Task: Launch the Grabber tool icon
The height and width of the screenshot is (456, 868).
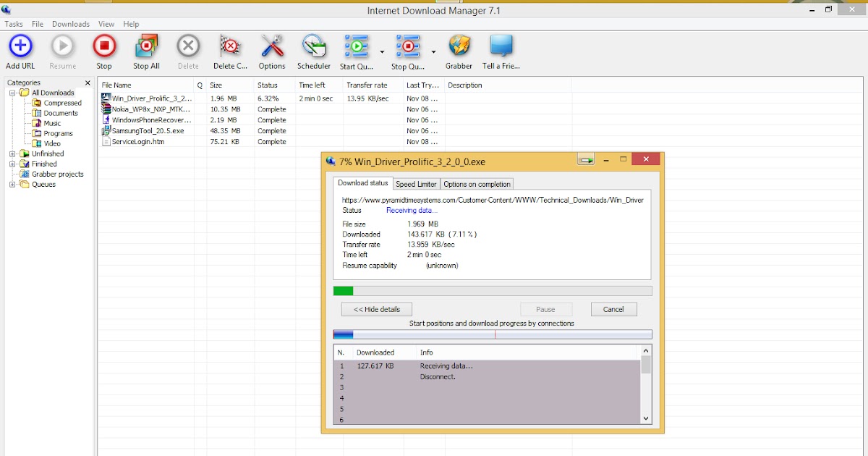Action: pyautogui.click(x=459, y=46)
